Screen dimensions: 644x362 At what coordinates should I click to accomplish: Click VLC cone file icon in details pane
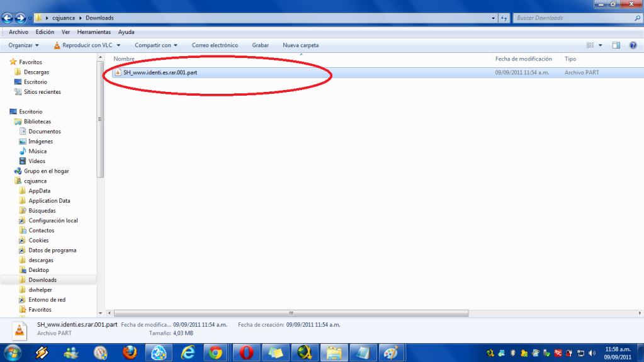click(20, 331)
